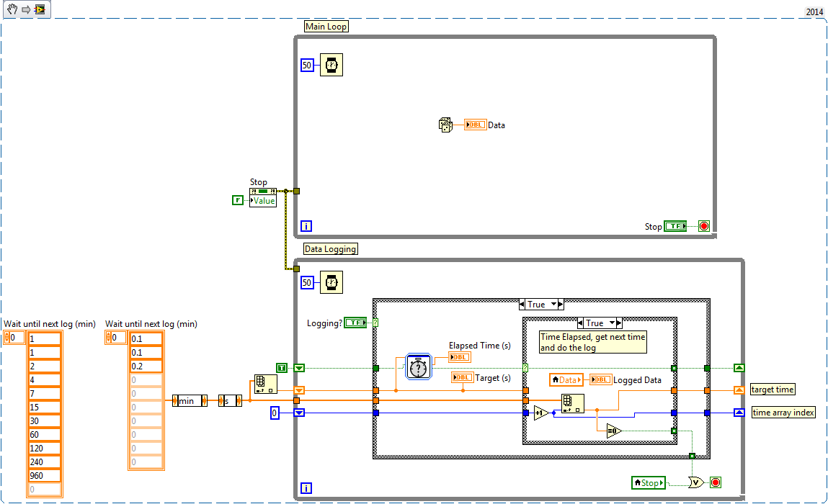Click the Logged Data DBL indicator
828x504 pixels.
click(x=600, y=379)
